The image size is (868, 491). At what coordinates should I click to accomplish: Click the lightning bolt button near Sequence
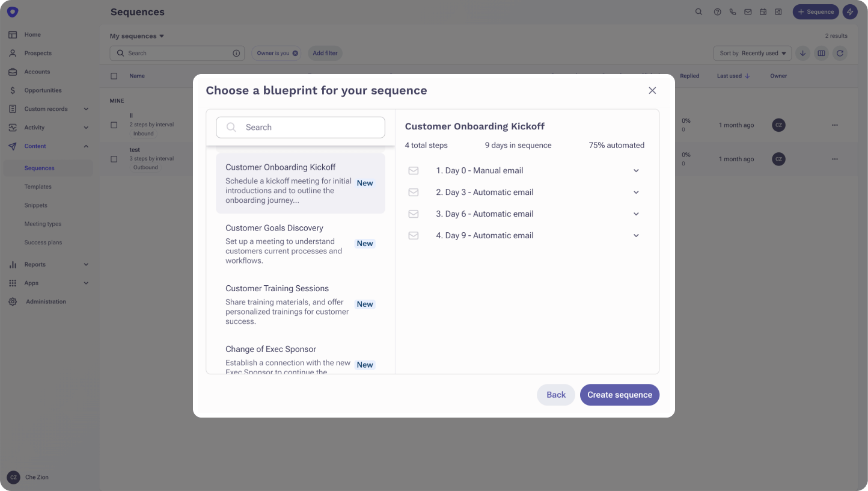pyautogui.click(x=850, y=11)
